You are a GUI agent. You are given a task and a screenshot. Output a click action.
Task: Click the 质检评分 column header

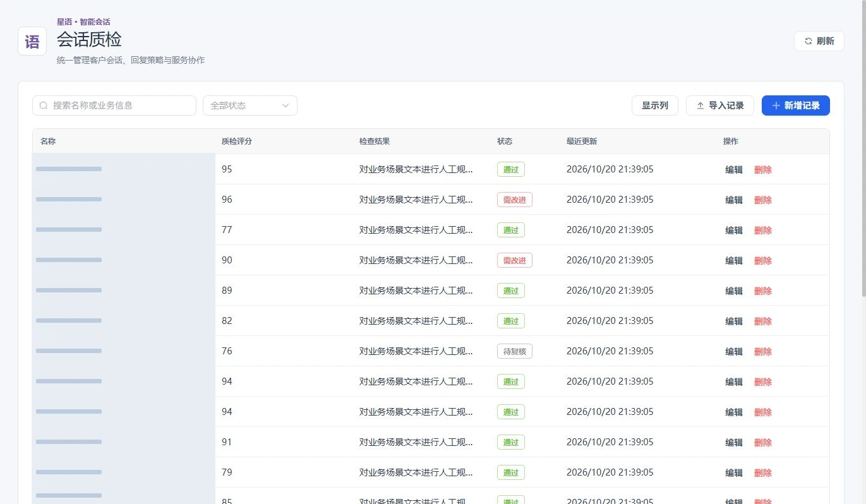tap(237, 141)
